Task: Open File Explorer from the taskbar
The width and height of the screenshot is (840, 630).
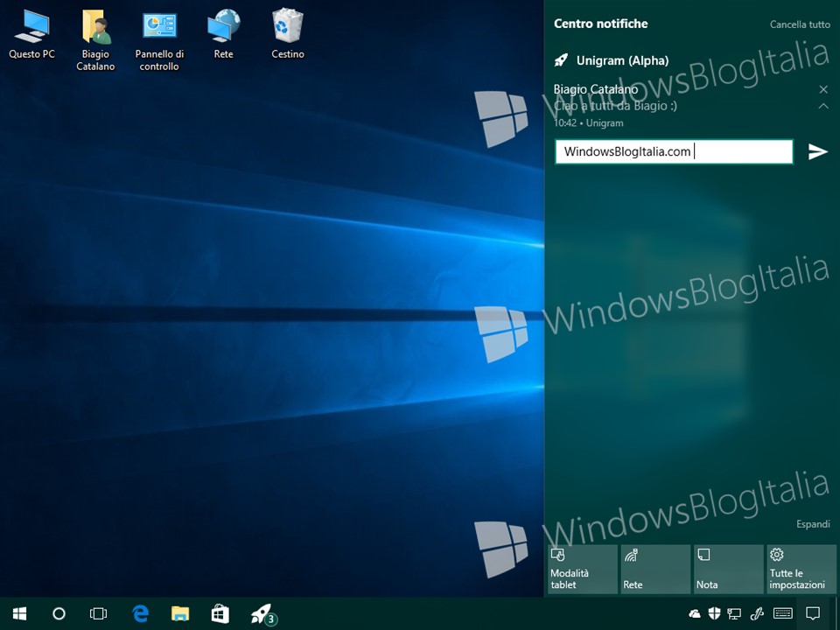Action: click(180, 614)
